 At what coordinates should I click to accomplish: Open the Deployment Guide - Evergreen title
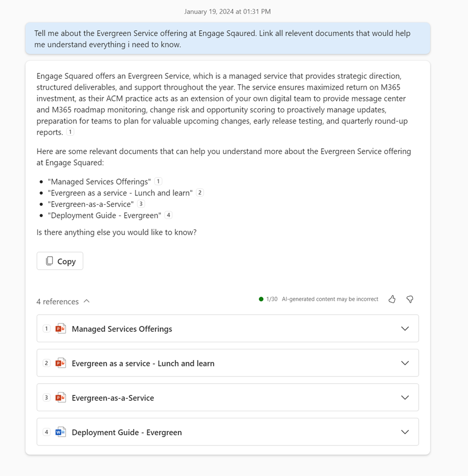point(126,432)
